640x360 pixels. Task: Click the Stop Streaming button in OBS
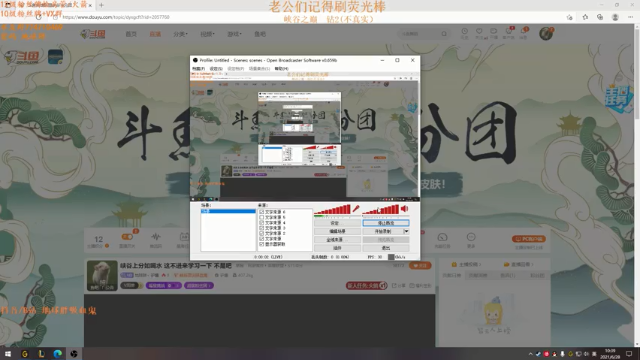pyautogui.click(x=386, y=223)
